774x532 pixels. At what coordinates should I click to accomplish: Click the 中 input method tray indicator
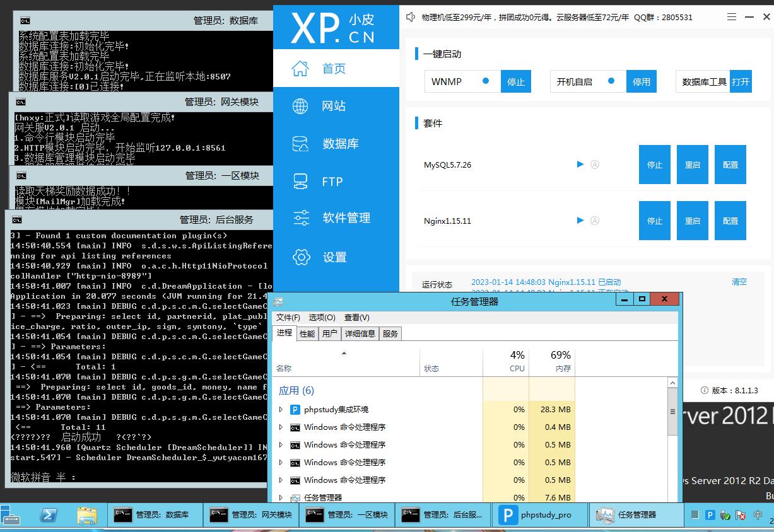pos(758,515)
